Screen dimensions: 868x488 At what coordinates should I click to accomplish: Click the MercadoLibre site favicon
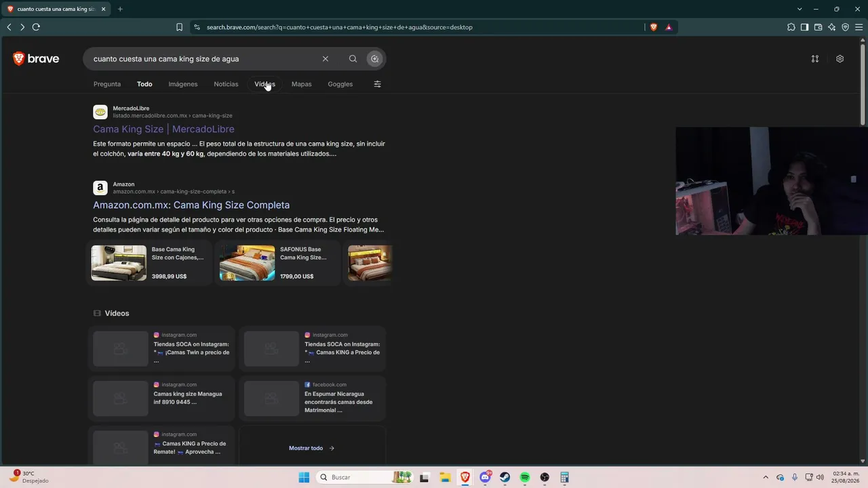(100, 112)
